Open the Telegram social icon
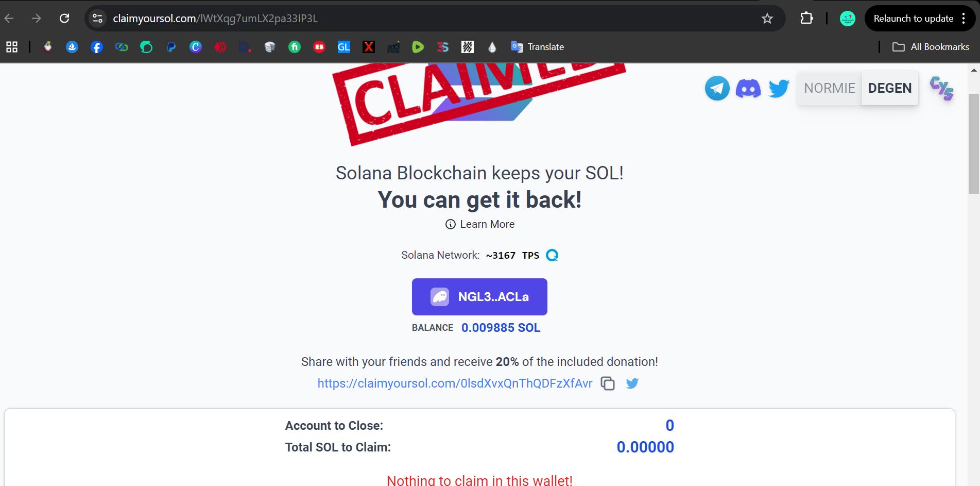 (x=717, y=88)
